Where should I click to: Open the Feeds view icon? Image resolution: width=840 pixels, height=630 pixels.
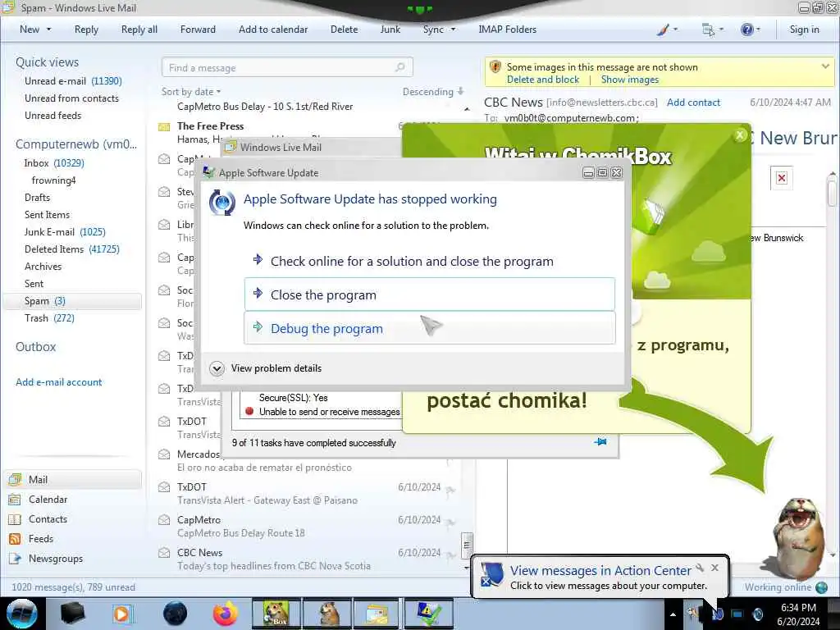15,539
